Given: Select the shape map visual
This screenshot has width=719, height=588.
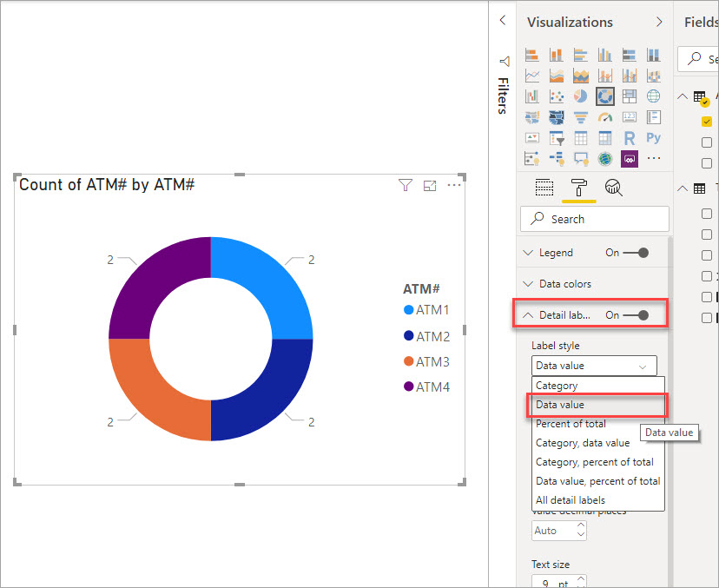Looking at the screenshot, I should [557, 117].
